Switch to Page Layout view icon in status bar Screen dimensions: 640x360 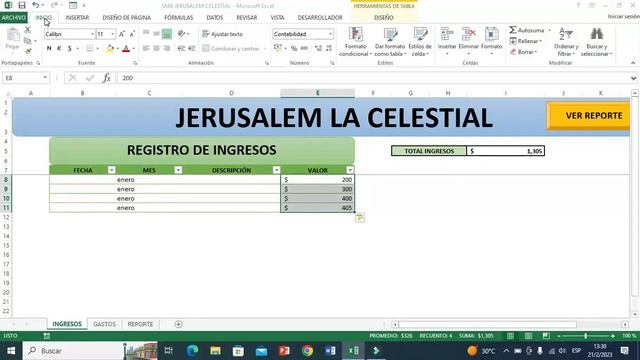pos(528,336)
